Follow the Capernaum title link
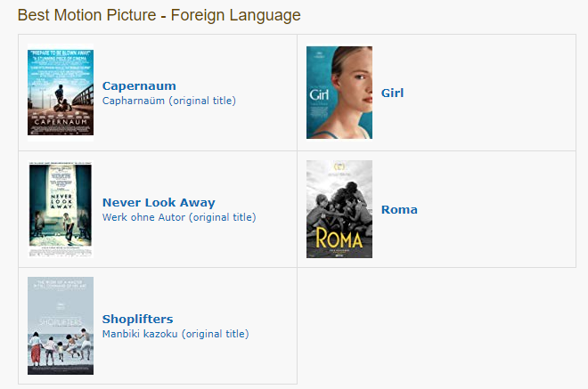588x389 pixels. click(x=139, y=85)
